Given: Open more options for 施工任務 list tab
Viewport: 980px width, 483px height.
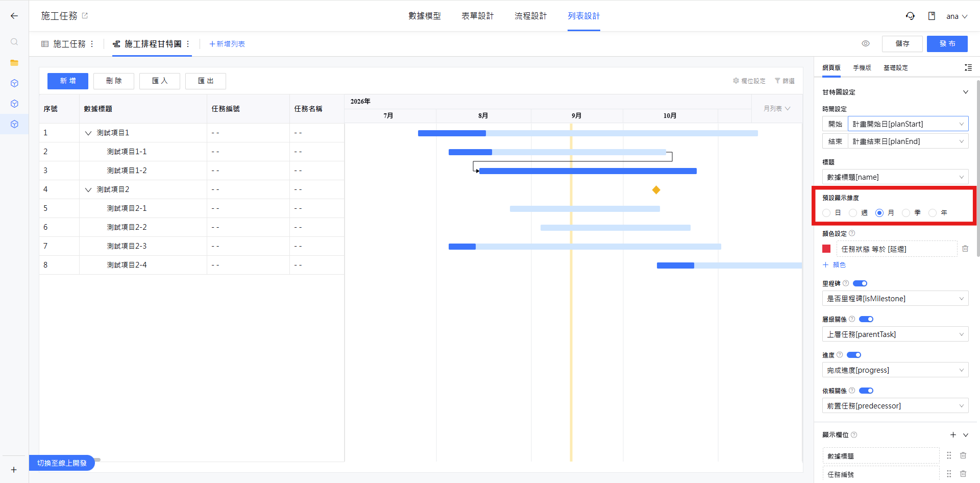Looking at the screenshot, I should coord(92,44).
